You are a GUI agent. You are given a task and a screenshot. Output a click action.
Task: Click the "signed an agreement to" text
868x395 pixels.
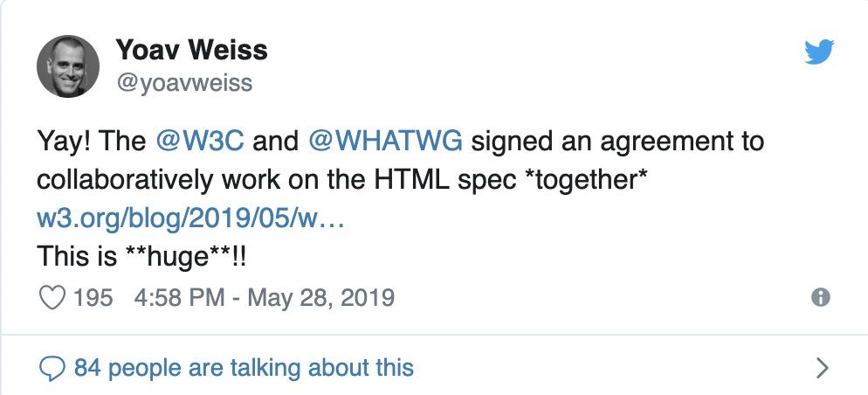pos(622,142)
